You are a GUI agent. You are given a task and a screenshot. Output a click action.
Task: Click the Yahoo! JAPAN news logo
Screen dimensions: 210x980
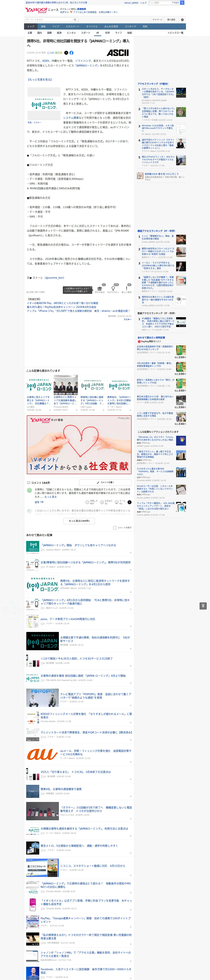[x=42, y=11]
